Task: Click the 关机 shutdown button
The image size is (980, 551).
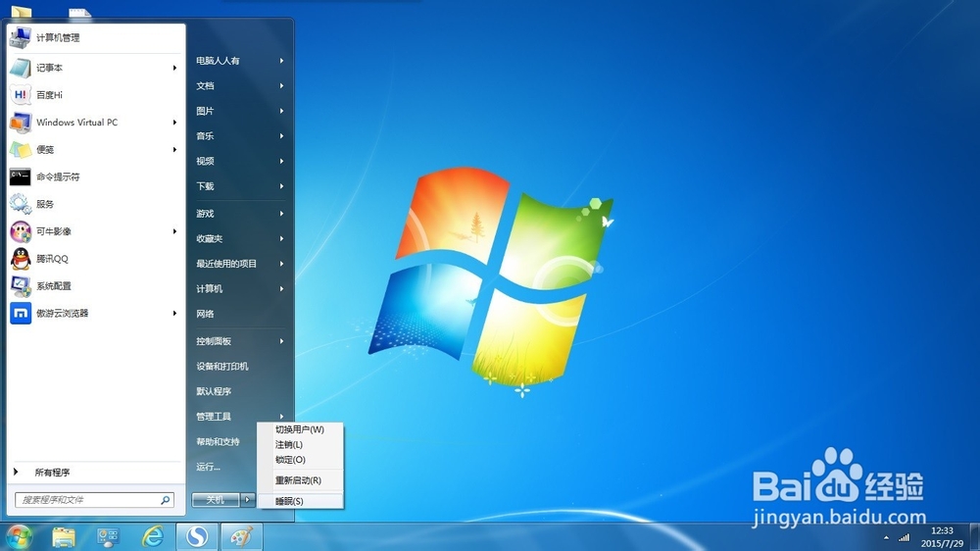Action: [216, 500]
